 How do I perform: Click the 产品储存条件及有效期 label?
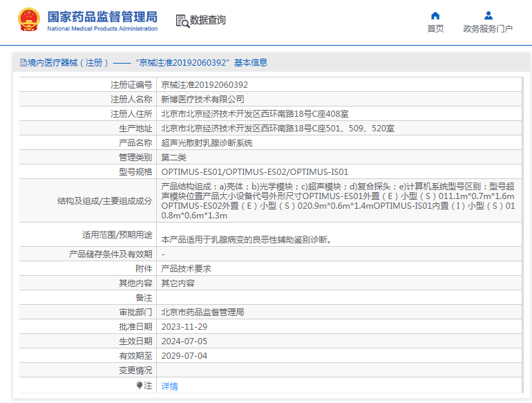point(111,254)
